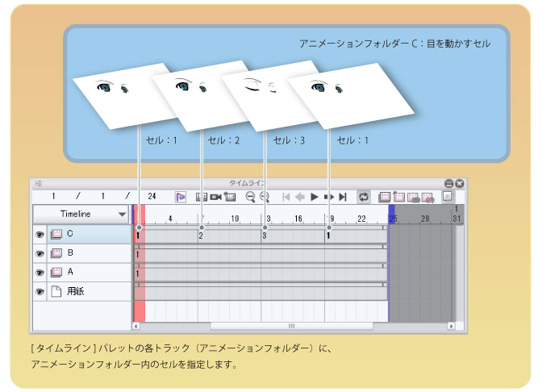Image resolution: width=559 pixels, height=392 pixels.
Task: Click frame 4 on the ruler
Action: click(x=171, y=219)
